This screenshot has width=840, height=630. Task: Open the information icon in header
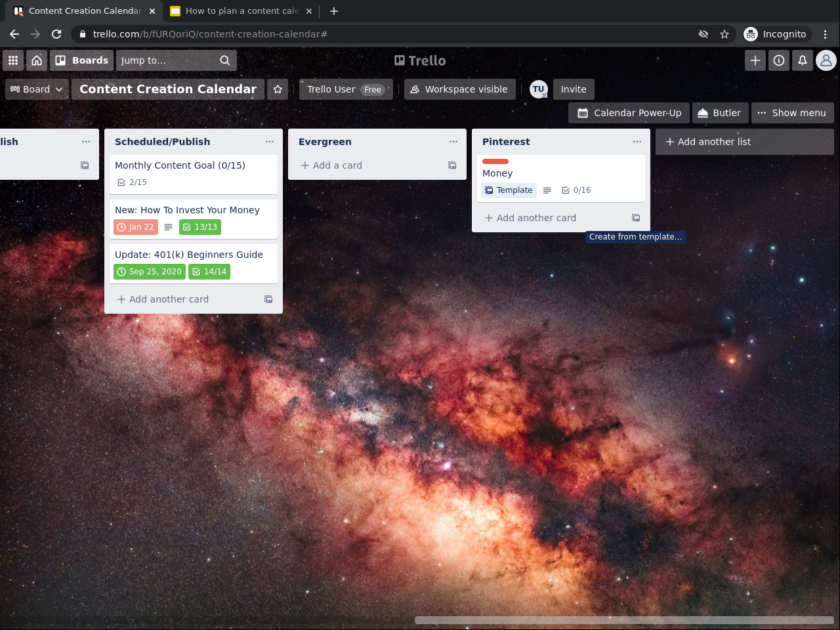point(779,60)
